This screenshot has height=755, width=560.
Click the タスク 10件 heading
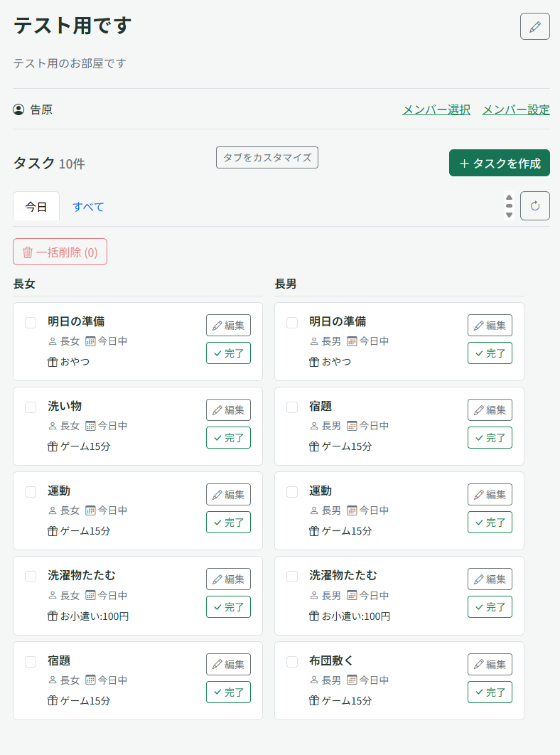pos(49,164)
